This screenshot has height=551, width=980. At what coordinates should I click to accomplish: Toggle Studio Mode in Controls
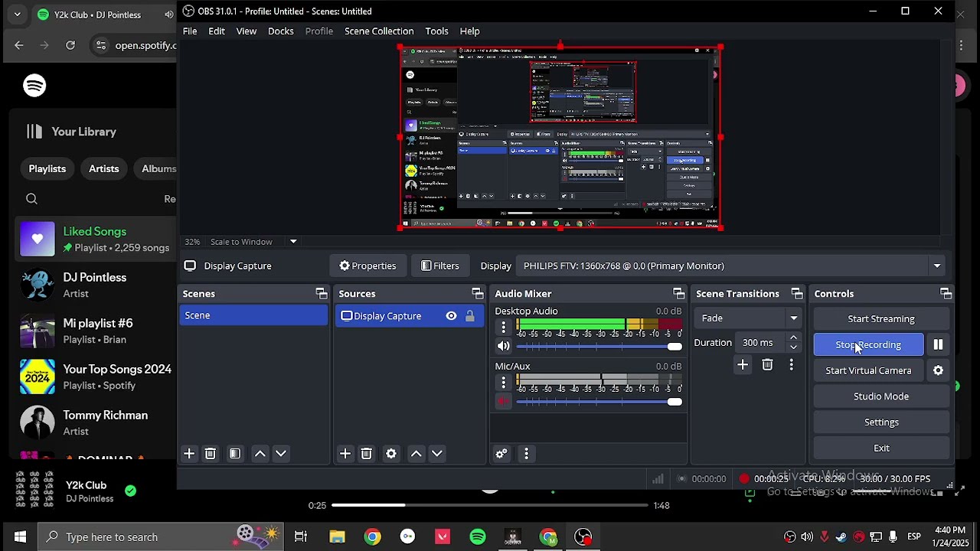881,396
